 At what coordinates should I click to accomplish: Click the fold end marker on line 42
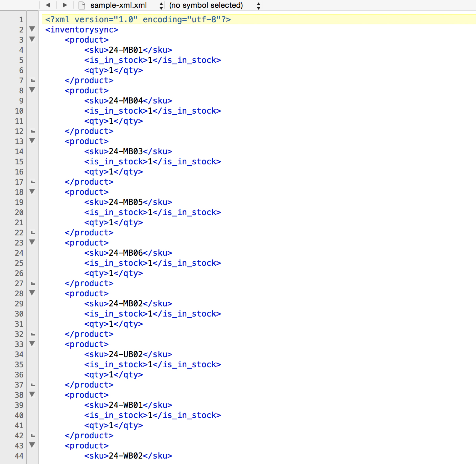(x=32, y=436)
